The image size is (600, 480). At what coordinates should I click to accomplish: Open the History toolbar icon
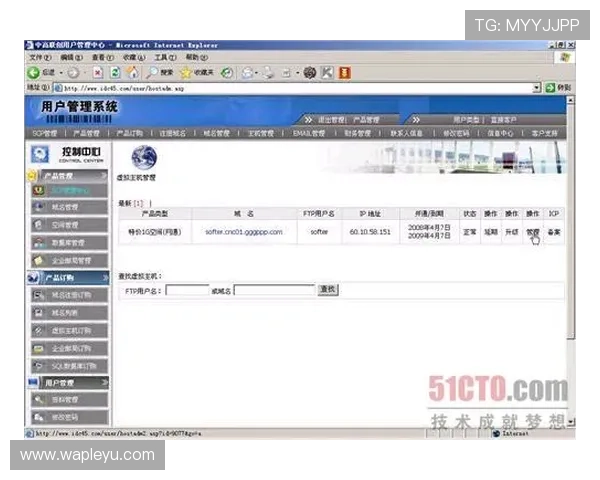(227, 73)
